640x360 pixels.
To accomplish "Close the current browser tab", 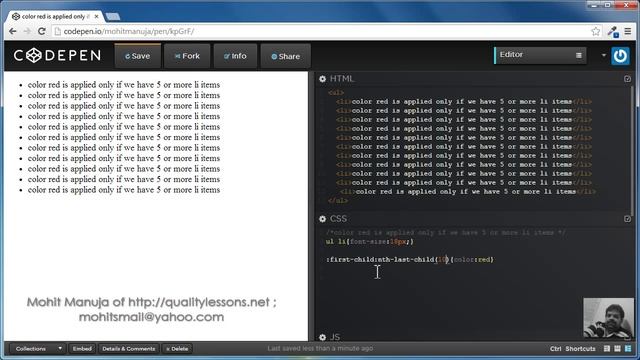I will 96,17.
